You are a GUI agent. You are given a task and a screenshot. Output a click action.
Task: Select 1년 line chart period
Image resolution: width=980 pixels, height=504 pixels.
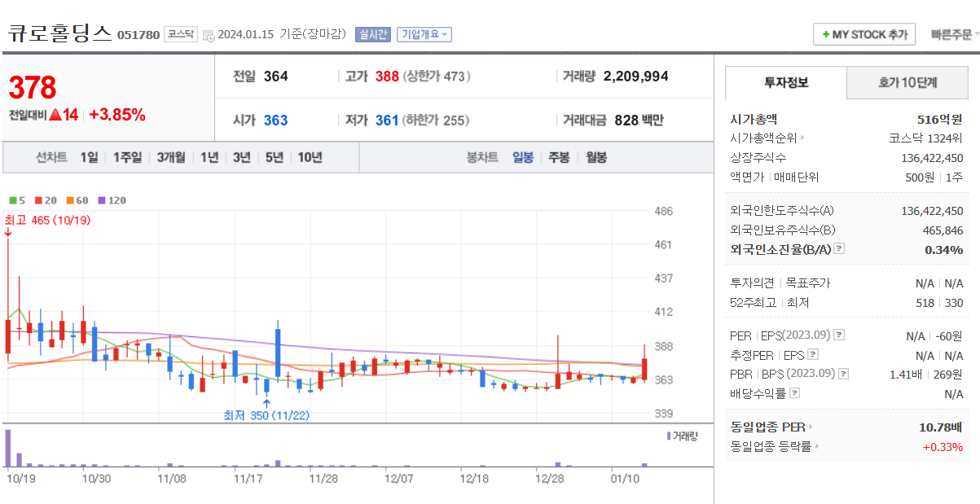click(209, 157)
